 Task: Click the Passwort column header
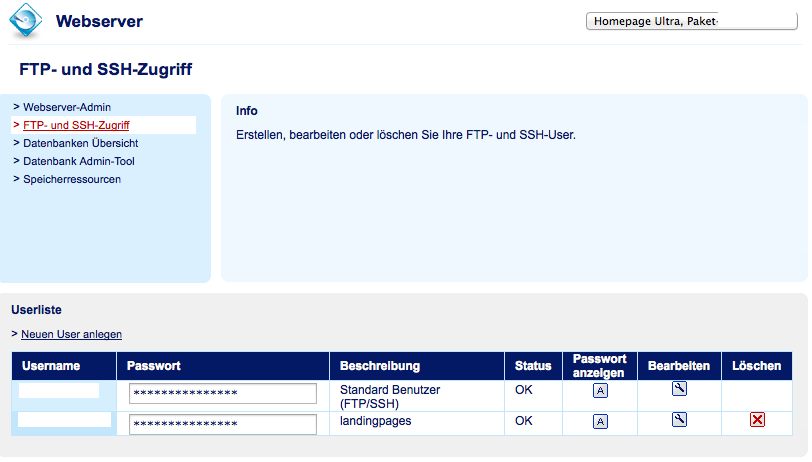pyautogui.click(x=154, y=366)
